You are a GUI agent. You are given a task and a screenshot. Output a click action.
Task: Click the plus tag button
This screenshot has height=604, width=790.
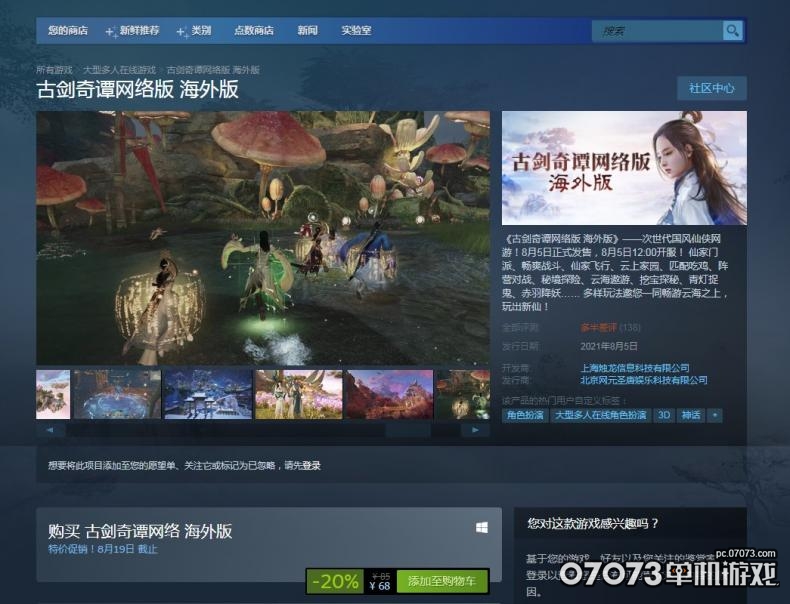click(x=714, y=416)
